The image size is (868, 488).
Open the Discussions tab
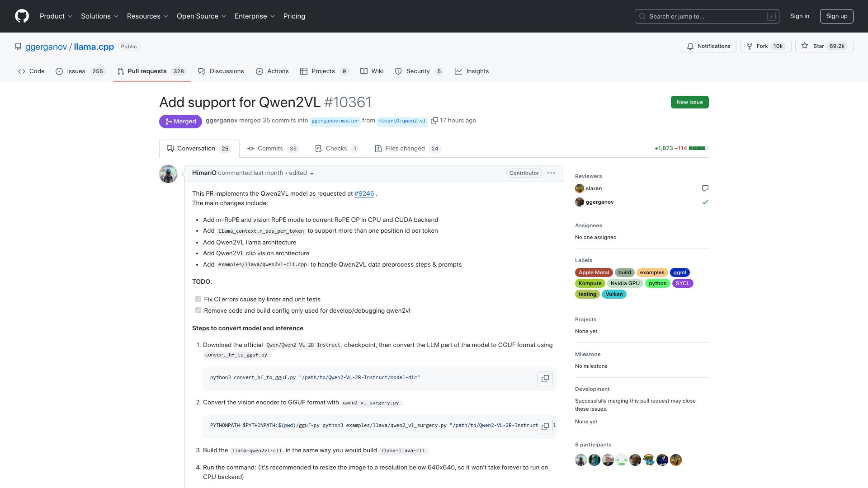[221, 71]
